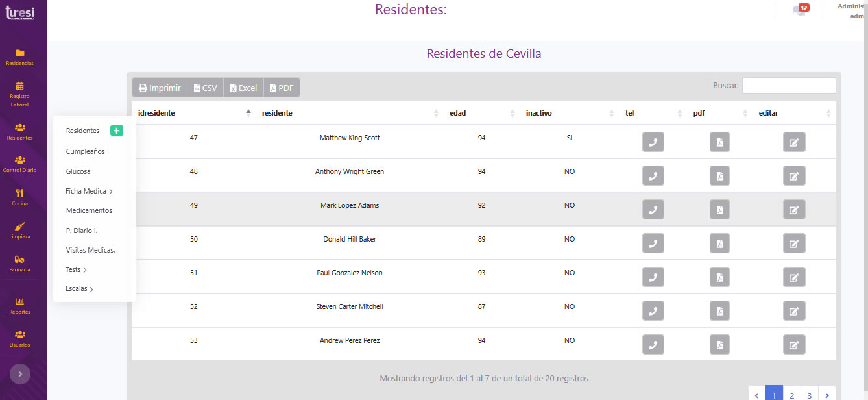Click the edit icon for Andrew Perez Perez
This screenshot has height=400, width=868.
coord(793,344)
